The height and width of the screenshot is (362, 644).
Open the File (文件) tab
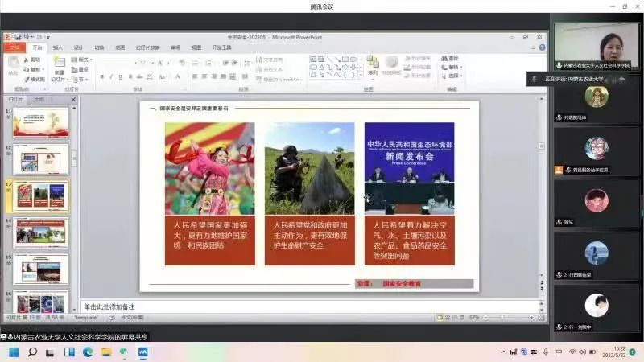tap(14, 47)
